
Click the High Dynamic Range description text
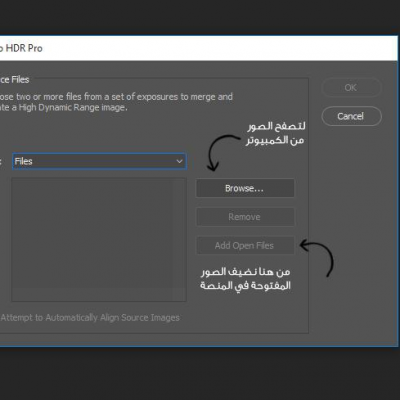[x=116, y=102]
